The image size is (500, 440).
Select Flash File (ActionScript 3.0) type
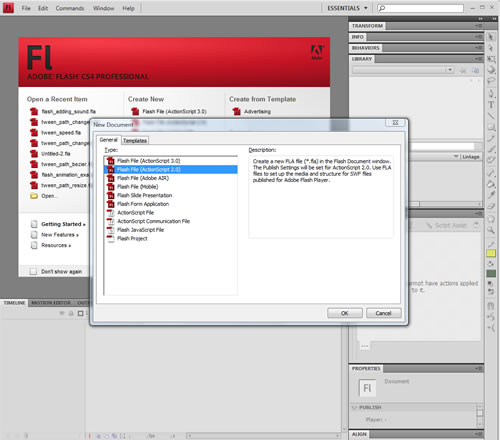coord(171,161)
